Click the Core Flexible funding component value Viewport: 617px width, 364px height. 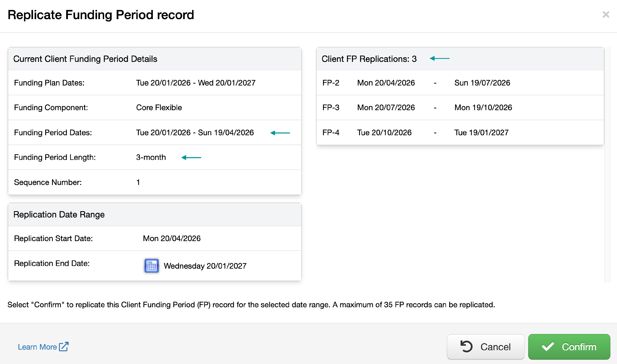click(159, 107)
